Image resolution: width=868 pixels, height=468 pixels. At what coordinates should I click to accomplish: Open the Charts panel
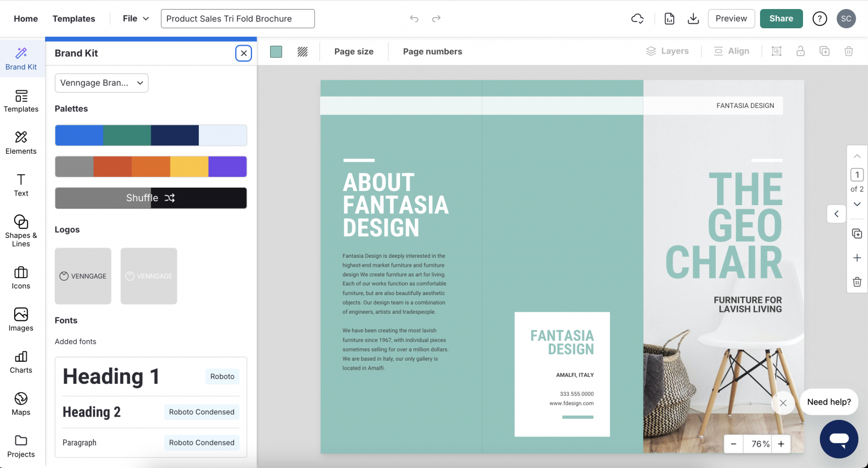pos(21,362)
